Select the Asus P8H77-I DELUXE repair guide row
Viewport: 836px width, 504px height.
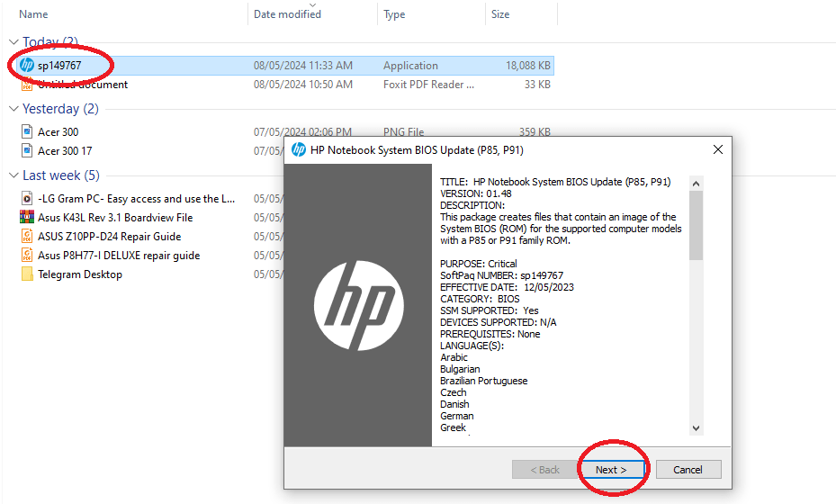pos(119,256)
